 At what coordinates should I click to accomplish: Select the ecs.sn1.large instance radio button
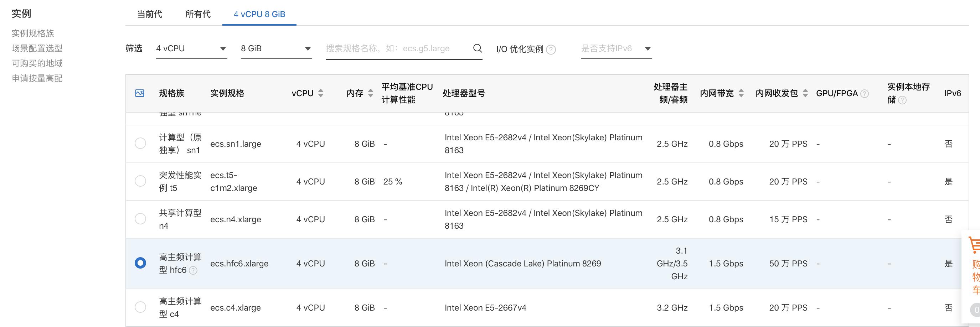[140, 143]
